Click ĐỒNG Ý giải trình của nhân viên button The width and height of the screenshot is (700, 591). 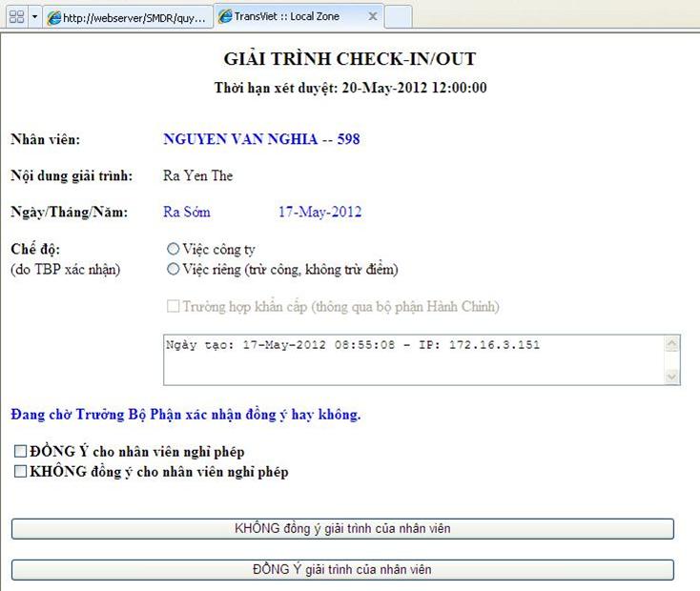(x=342, y=570)
